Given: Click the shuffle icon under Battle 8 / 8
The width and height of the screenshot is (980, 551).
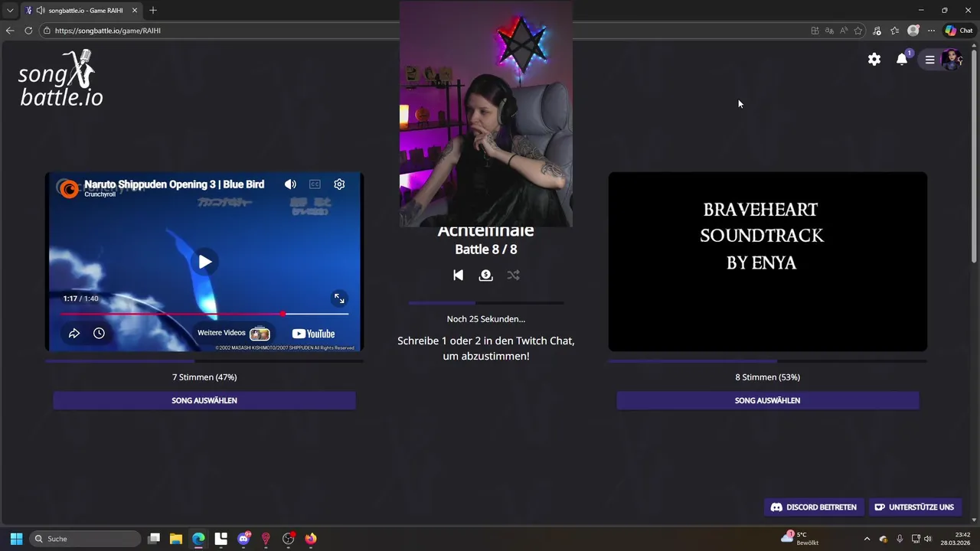Looking at the screenshot, I should click(513, 275).
